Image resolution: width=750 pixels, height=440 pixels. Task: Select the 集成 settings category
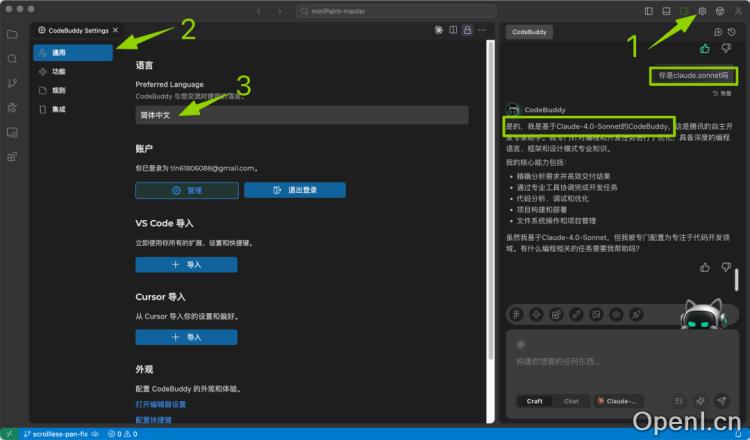(x=73, y=109)
